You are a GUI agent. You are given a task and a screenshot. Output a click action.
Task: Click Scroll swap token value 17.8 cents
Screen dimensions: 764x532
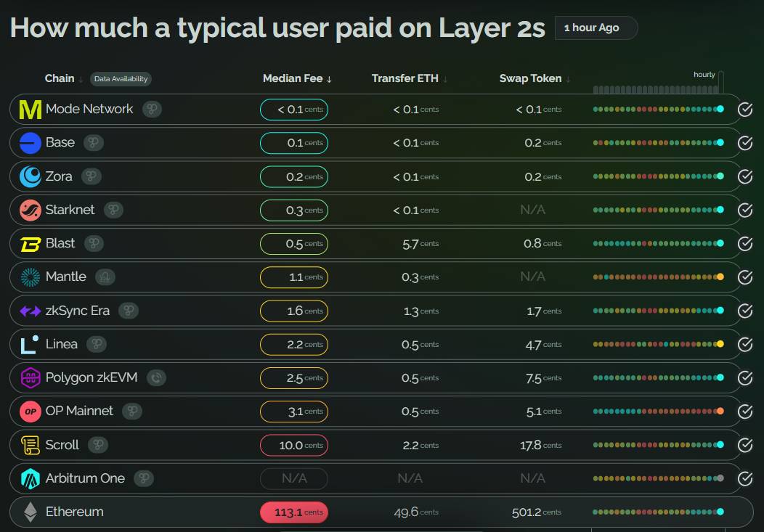click(x=541, y=446)
